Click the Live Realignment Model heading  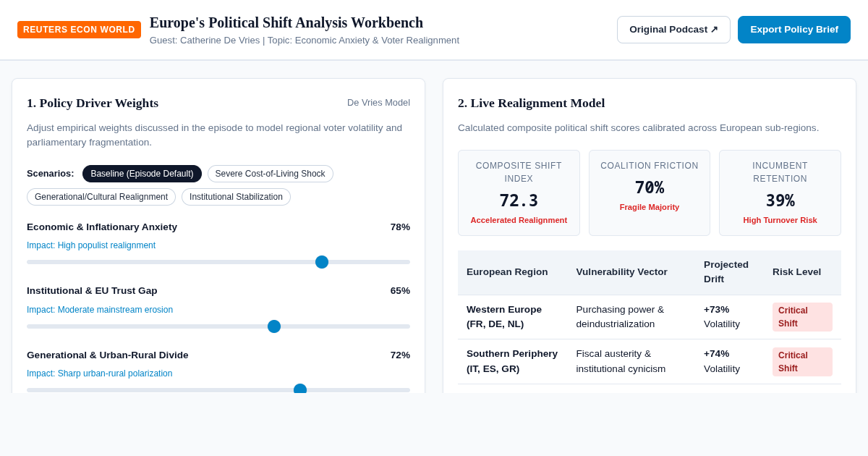point(532,103)
